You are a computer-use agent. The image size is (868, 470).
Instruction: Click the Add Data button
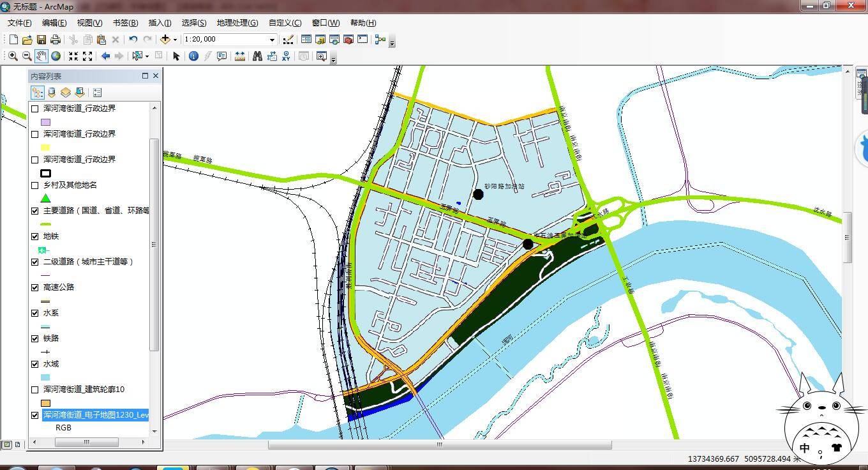(165, 40)
